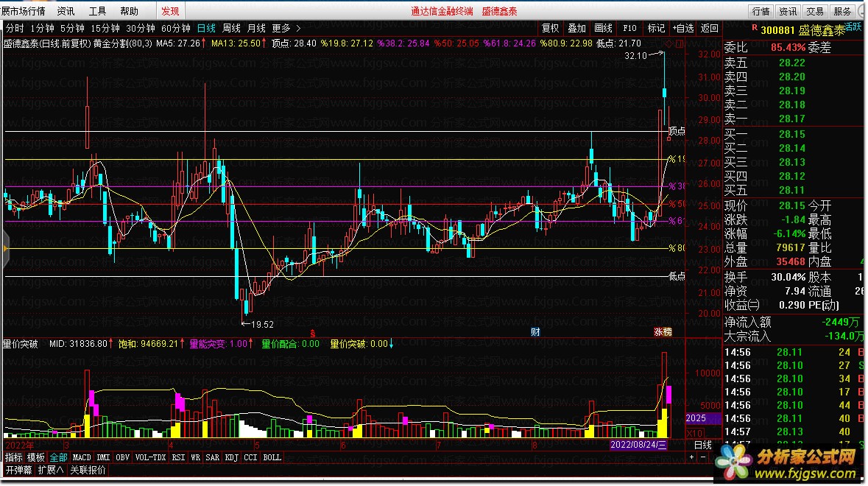Select the WR indicator
Image resolution: width=868 pixels, height=486 pixels.
(195, 458)
